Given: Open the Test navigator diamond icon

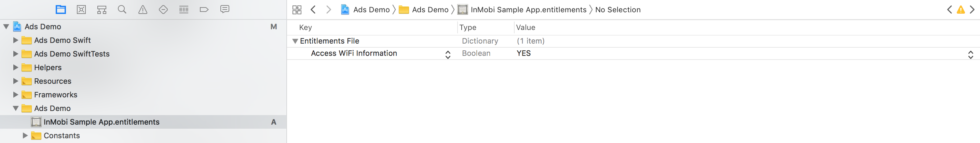Looking at the screenshot, I should 163,10.
